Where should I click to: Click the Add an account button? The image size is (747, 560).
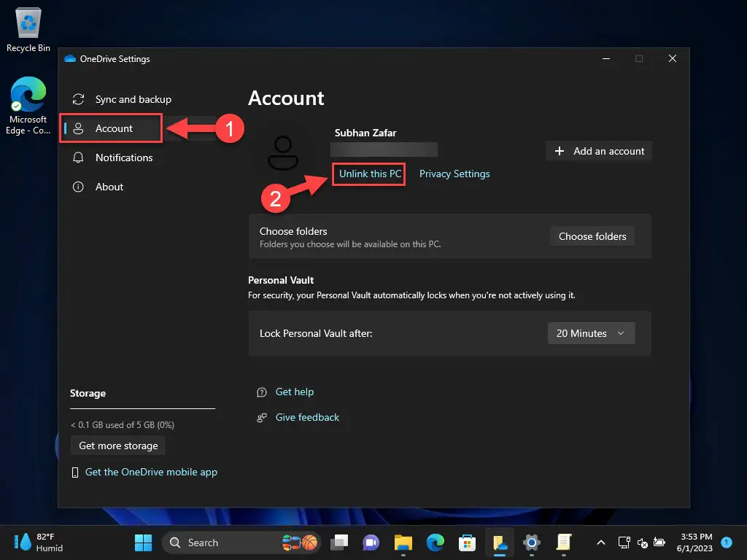[599, 151]
